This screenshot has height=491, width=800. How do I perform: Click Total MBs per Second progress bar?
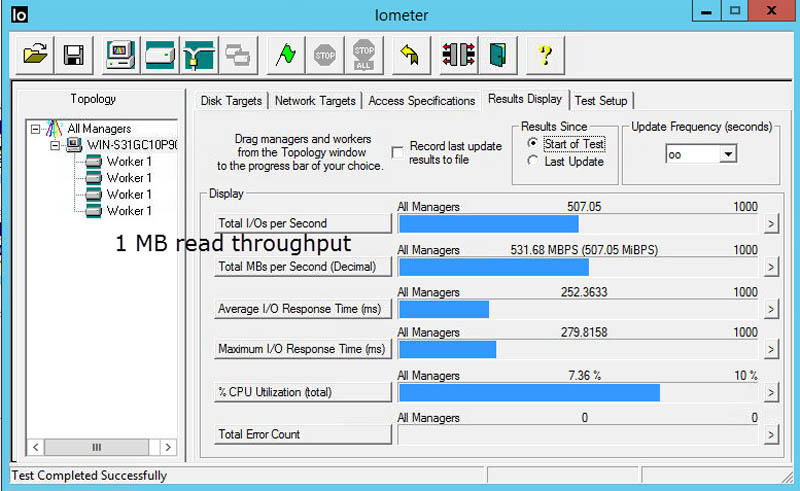pyautogui.click(x=578, y=267)
